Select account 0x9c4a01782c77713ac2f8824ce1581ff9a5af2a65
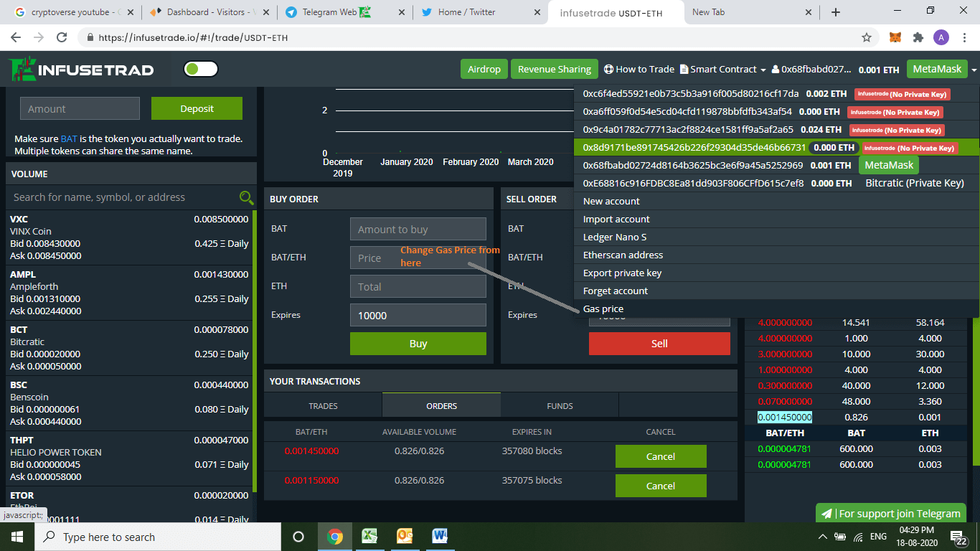 coord(777,130)
